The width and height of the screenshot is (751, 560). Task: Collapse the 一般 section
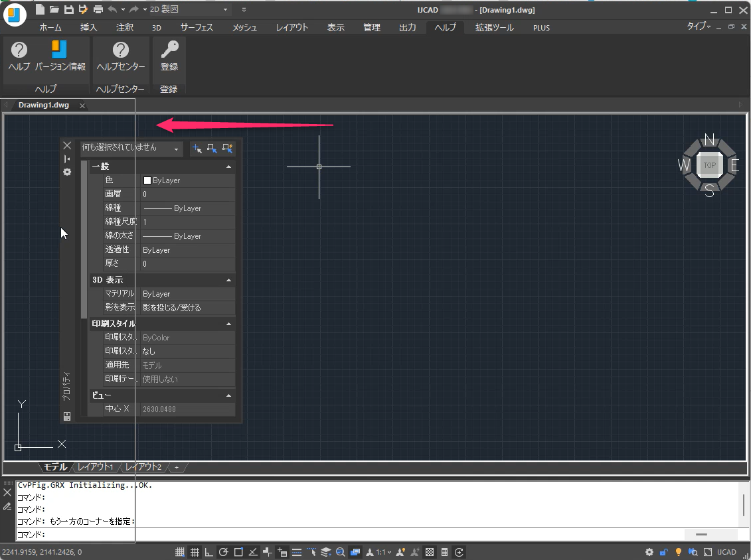228,167
